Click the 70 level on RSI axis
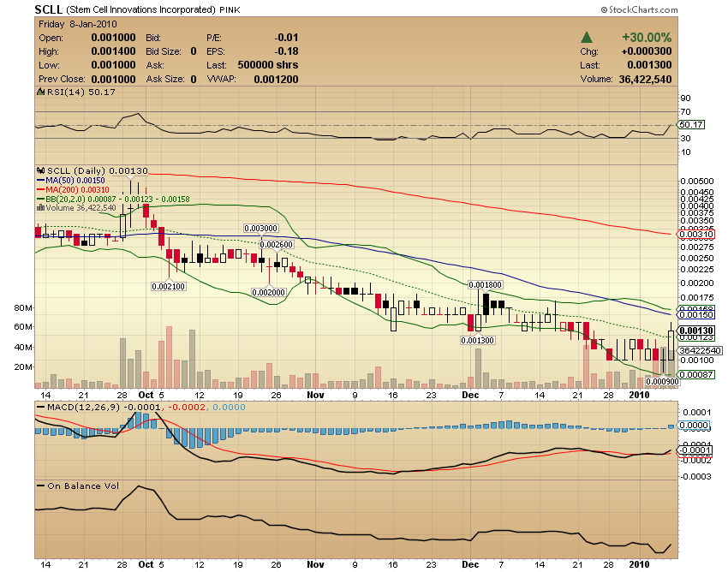 click(685, 112)
